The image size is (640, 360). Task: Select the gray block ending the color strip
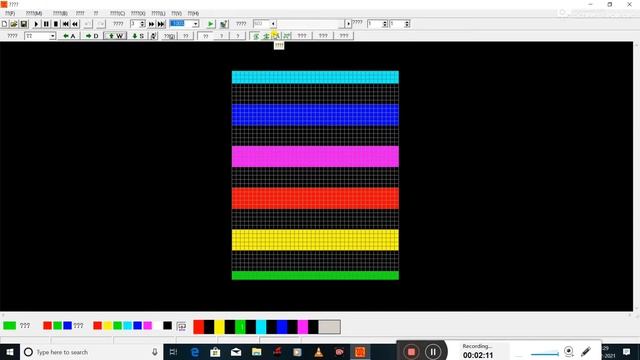pyautogui.click(x=329, y=327)
